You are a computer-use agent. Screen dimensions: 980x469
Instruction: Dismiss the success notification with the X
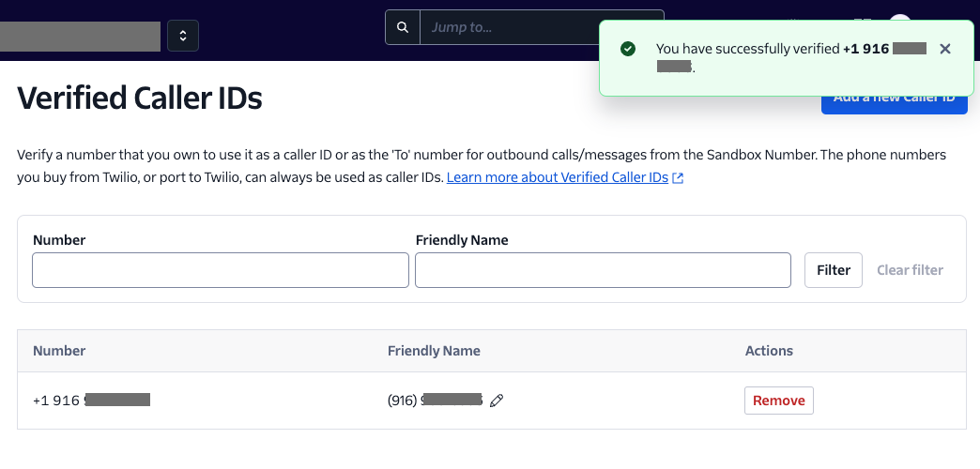click(x=945, y=49)
